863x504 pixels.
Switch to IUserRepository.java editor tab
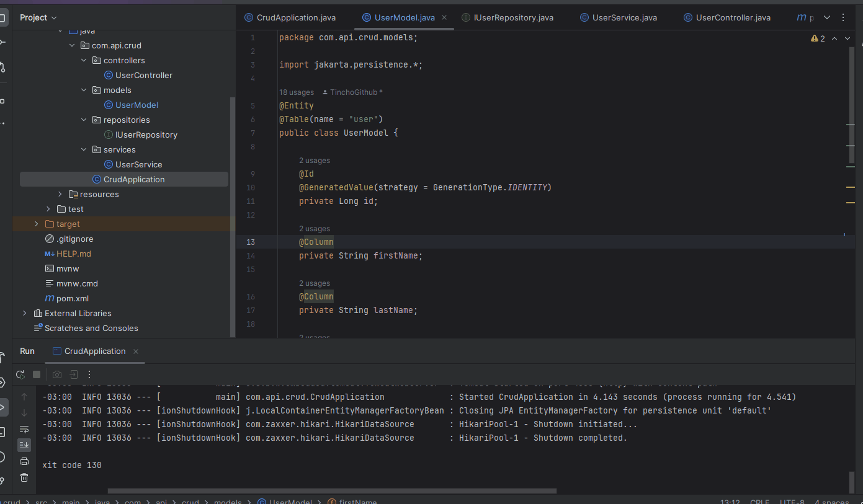(x=507, y=17)
